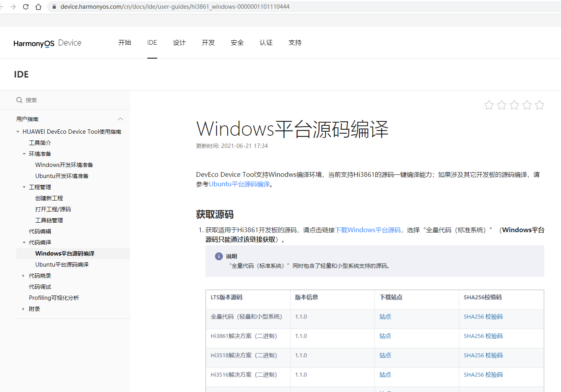Open 站点 link for 全量代码 row
This screenshot has height=392, width=561.
[385, 317]
